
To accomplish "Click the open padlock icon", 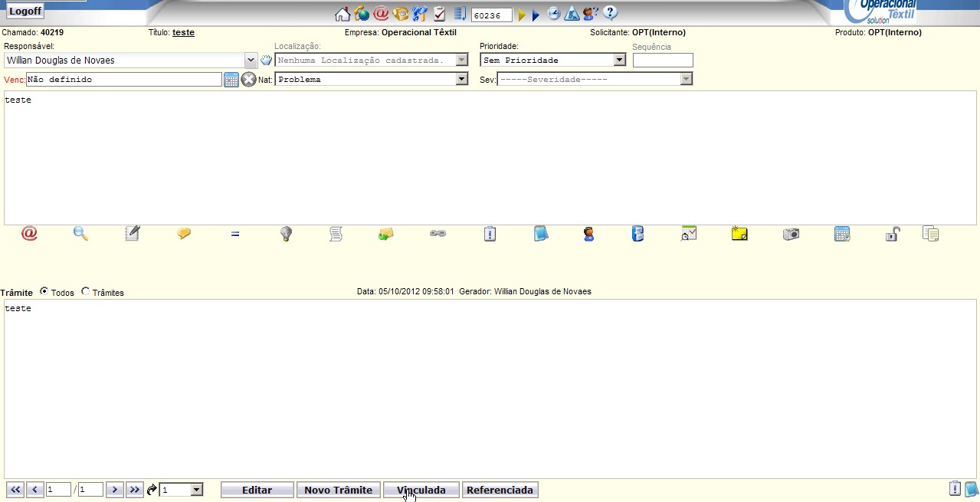I will tap(892, 234).
